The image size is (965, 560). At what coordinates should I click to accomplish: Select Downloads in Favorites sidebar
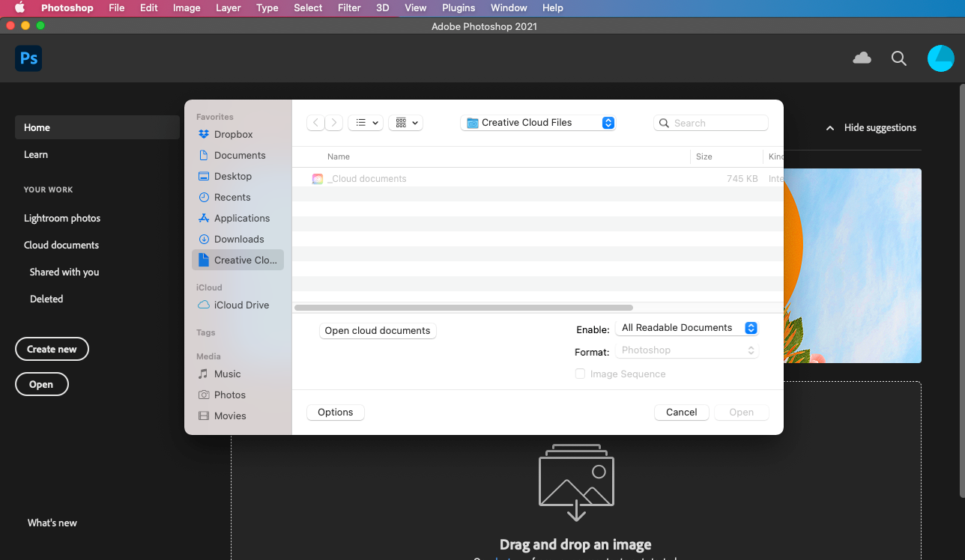[x=238, y=240]
